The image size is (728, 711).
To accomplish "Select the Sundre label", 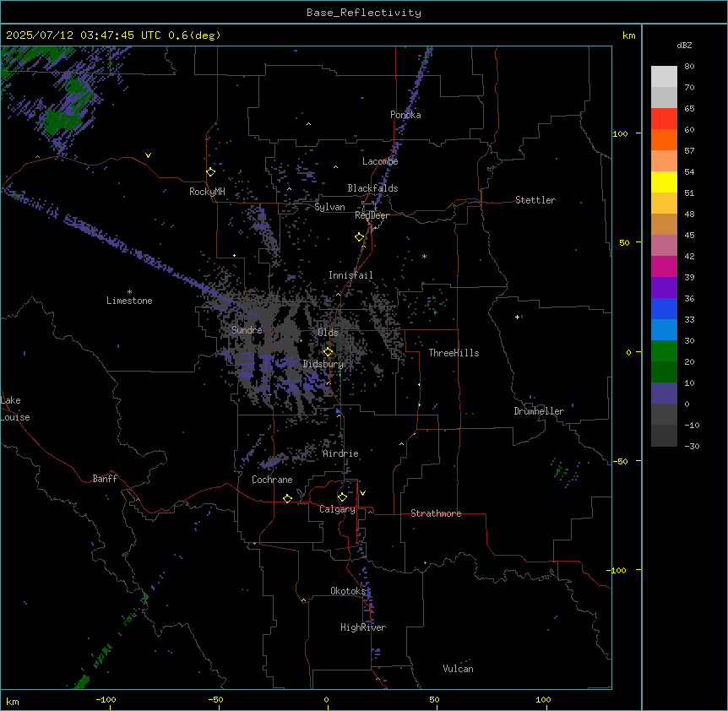I will (247, 330).
